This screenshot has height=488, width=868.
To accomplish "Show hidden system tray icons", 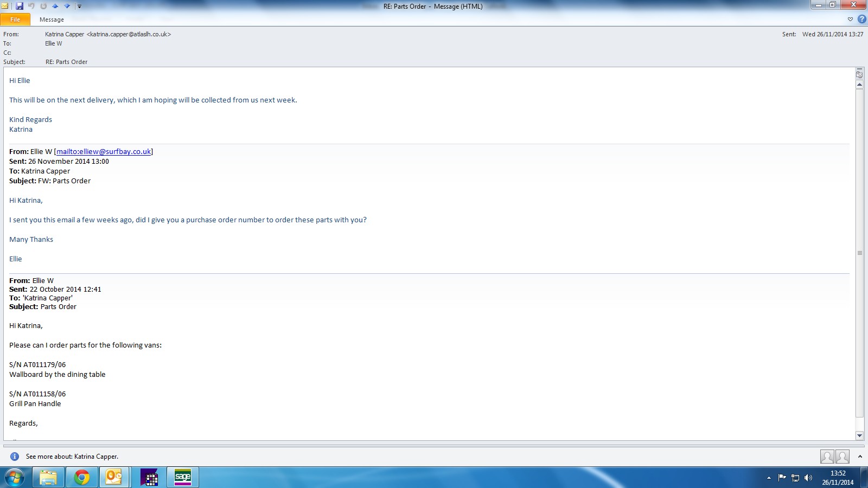I will click(x=769, y=478).
